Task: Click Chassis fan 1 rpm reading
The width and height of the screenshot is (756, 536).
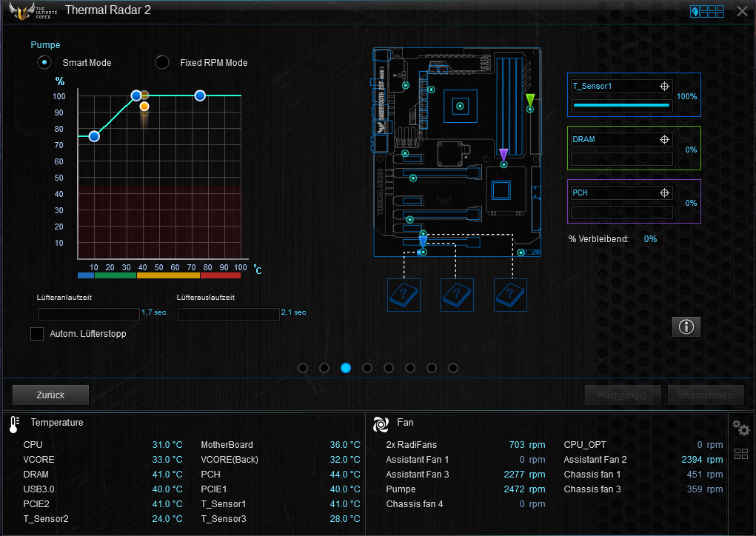Action: coord(705,475)
